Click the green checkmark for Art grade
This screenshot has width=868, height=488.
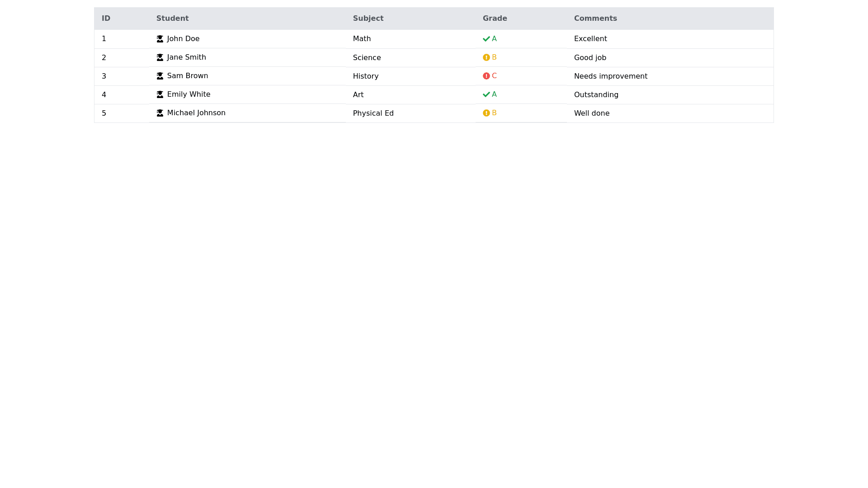pos(486,95)
